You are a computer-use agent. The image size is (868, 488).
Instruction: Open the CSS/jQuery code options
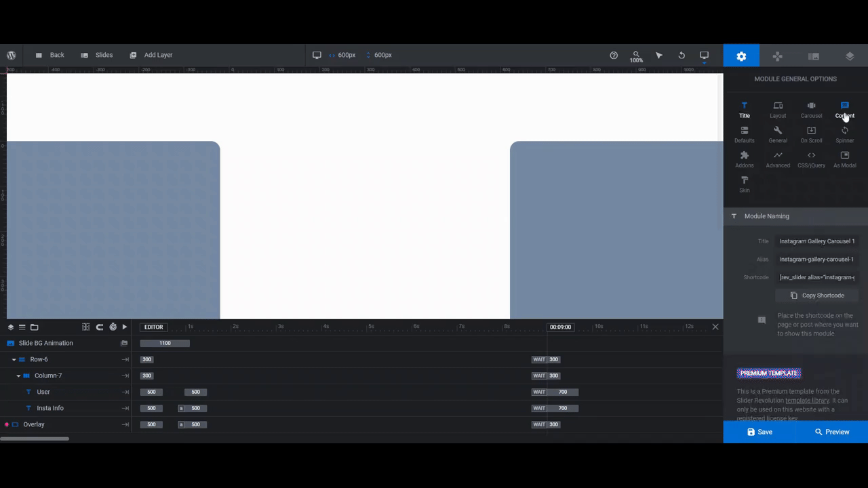(x=811, y=160)
